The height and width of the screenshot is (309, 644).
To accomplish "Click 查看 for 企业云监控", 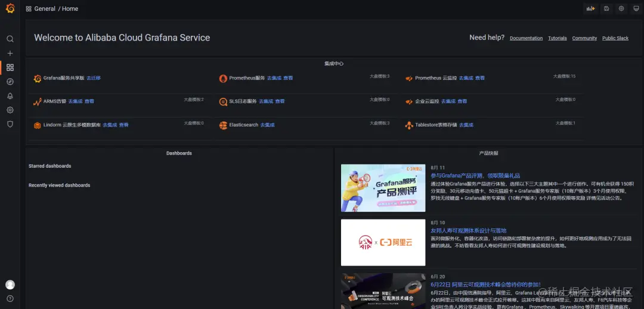I will 462,101.
